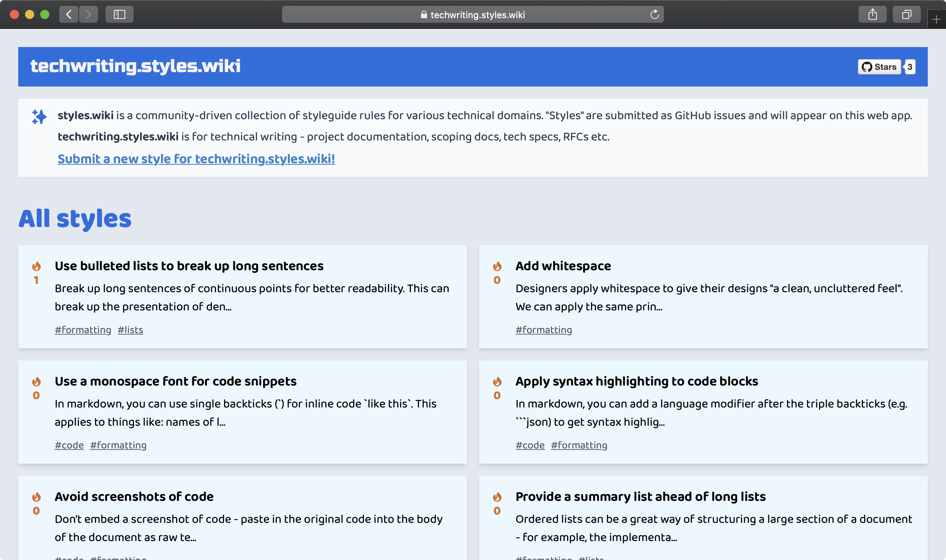This screenshot has height=560, width=946.
Task: Click the browser back arrow button
Action: pos(69,14)
